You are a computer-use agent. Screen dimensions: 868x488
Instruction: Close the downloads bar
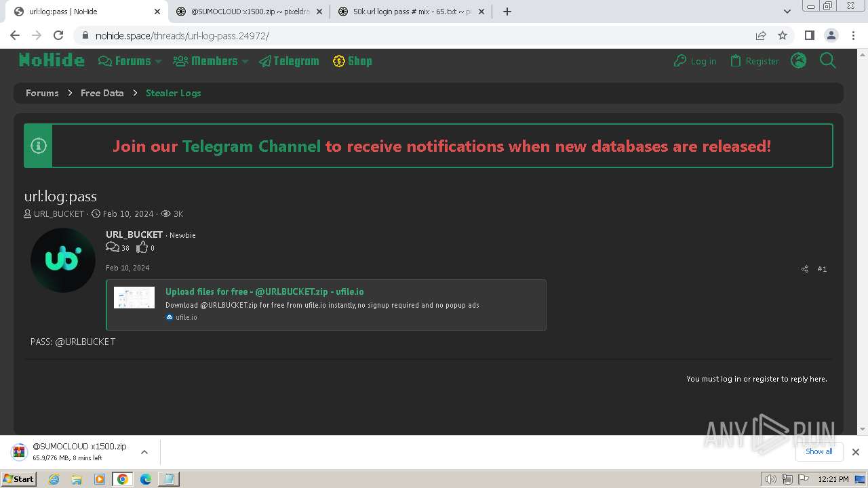pos(855,452)
